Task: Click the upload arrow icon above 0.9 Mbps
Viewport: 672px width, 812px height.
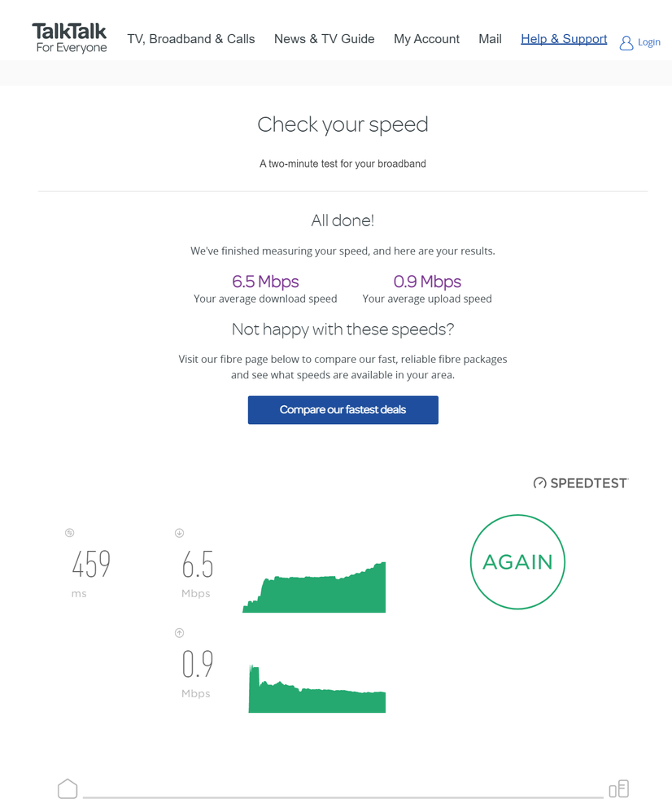Action: click(x=179, y=633)
